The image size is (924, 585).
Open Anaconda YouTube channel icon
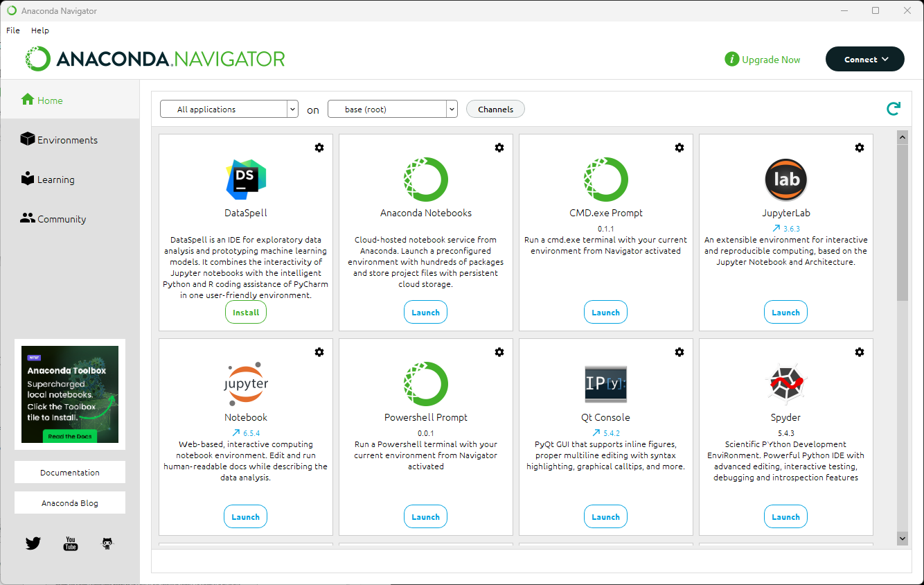pos(70,543)
